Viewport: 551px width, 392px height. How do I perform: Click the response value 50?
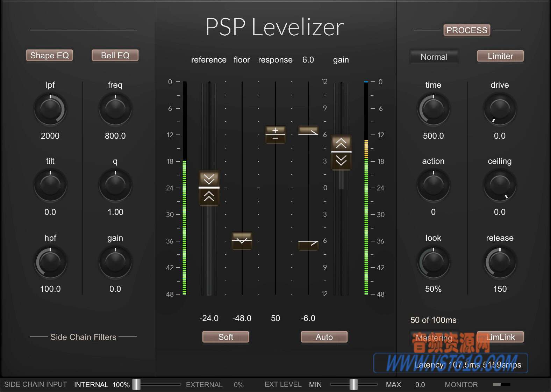coord(275,318)
